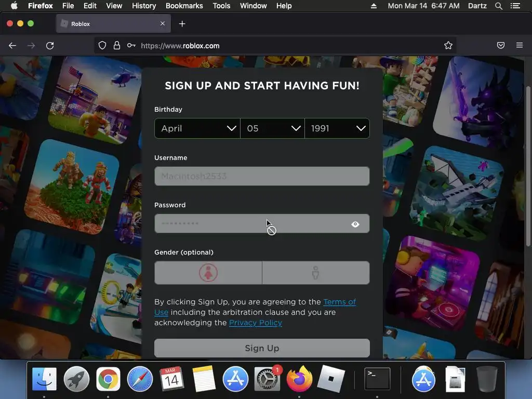532x399 pixels.
Task: Open Finder from the Dock
Action: coord(44,379)
